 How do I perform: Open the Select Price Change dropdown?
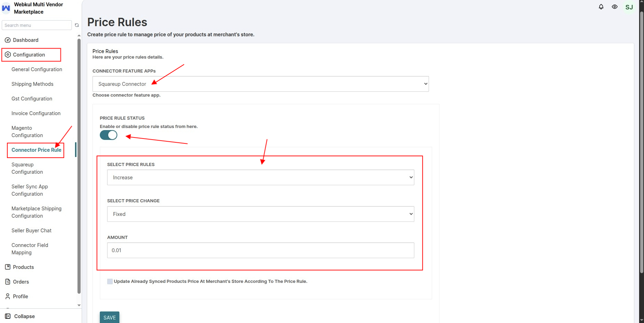(x=261, y=214)
